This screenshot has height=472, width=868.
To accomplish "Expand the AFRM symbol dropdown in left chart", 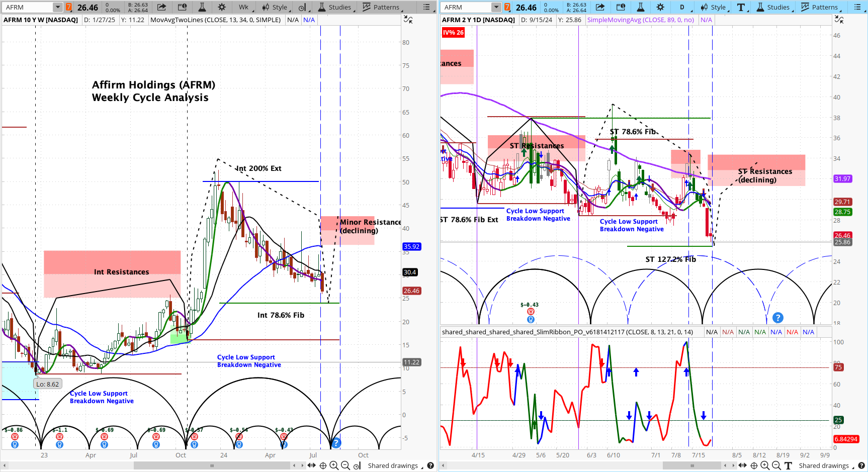I will coord(57,7).
